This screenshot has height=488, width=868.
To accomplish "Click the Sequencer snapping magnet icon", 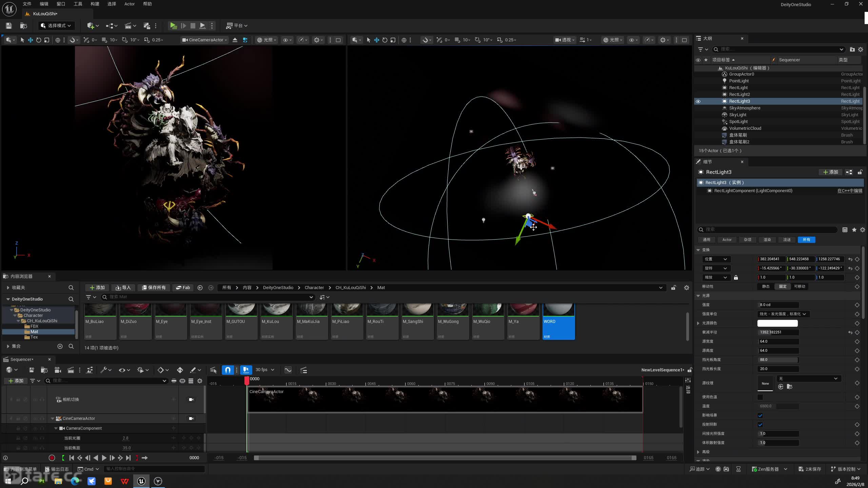I will coord(228,370).
